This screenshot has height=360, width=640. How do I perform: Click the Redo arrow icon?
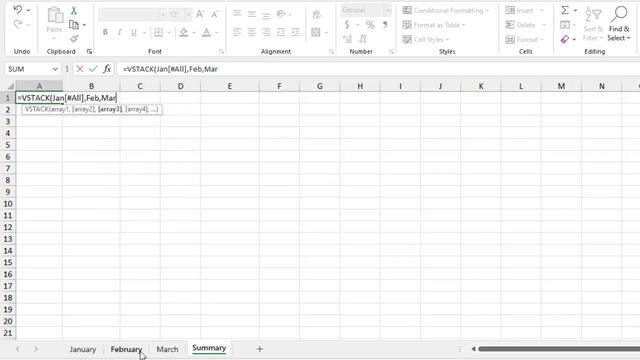click(18, 24)
